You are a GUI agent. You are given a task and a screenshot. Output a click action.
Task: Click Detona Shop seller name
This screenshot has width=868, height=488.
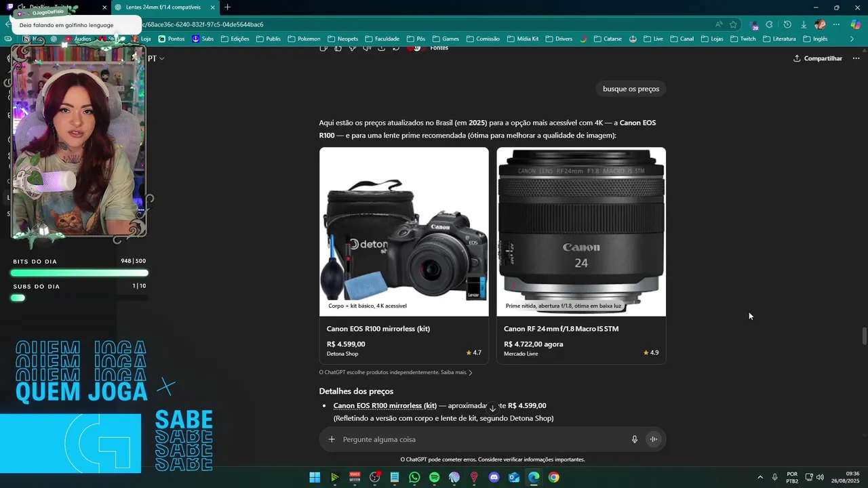342,354
